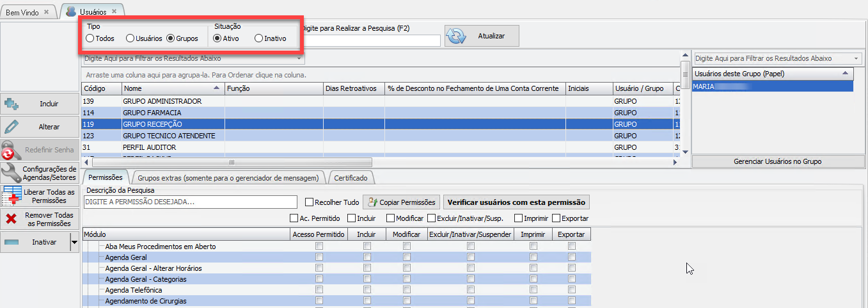
Task: Open Configurações de Agendas/Setores wrench icon
Action: [x=10, y=173]
